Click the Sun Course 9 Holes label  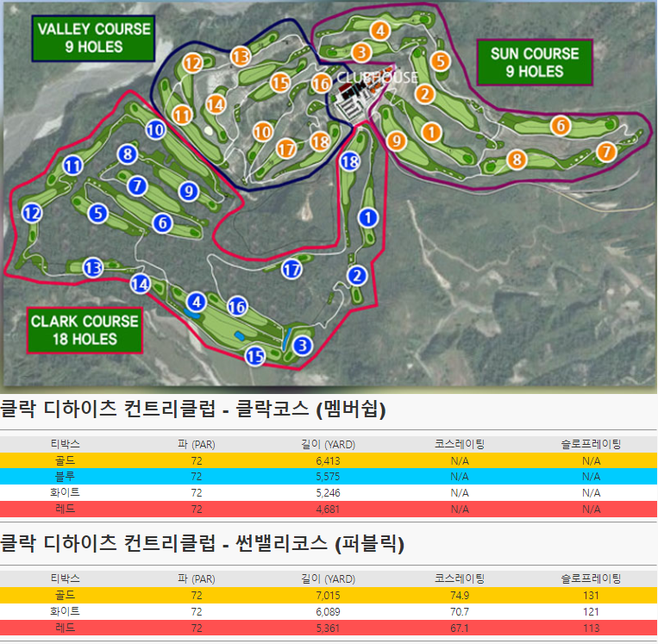(x=535, y=63)
